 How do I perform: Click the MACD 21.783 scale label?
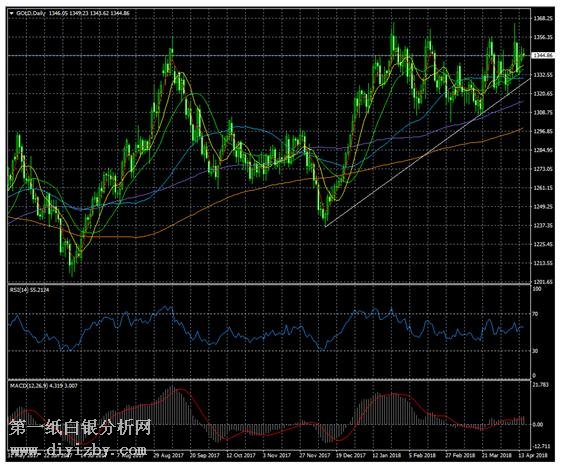pos(541,385)
